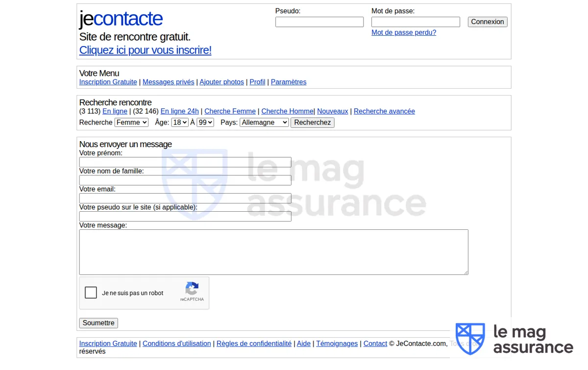Open the Profil menu link
The width and height of the screenshot is (588, 370).
[x=257, y=82]
